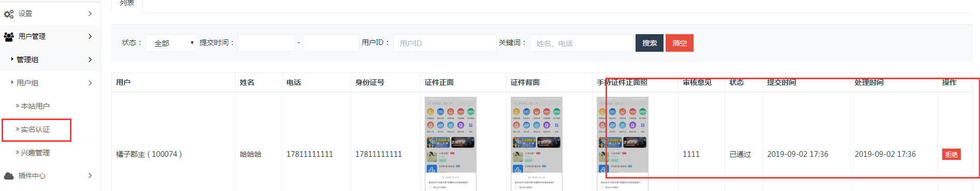Click the settings gears icon
The width and height of the screenshot is (980, 191).
tap(9, 14)
